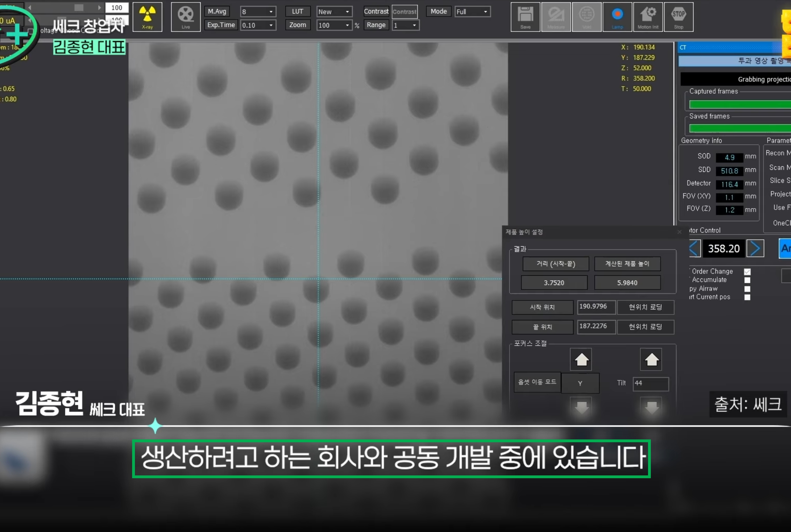Toggle the Lamp icon

coord(617,17)
